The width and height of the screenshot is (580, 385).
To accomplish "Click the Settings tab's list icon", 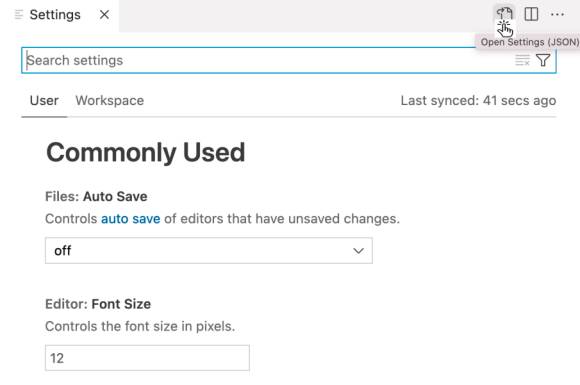I will tap(18, 15).
